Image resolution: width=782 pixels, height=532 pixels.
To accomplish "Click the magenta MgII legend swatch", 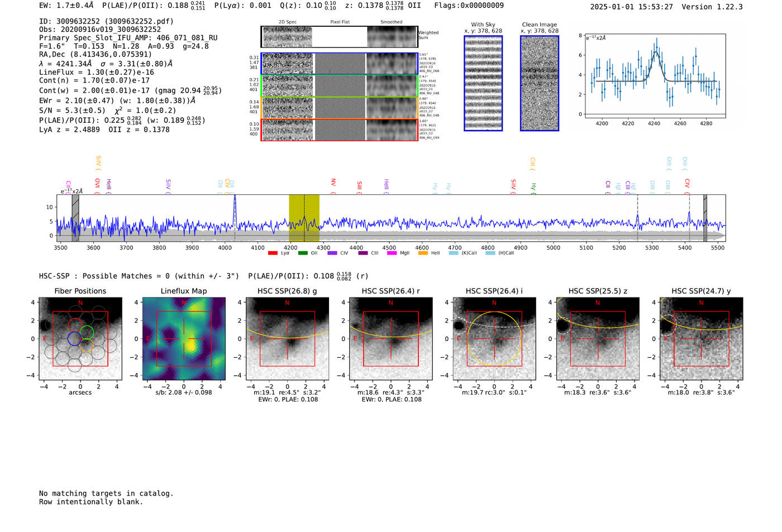I will 392,253.
